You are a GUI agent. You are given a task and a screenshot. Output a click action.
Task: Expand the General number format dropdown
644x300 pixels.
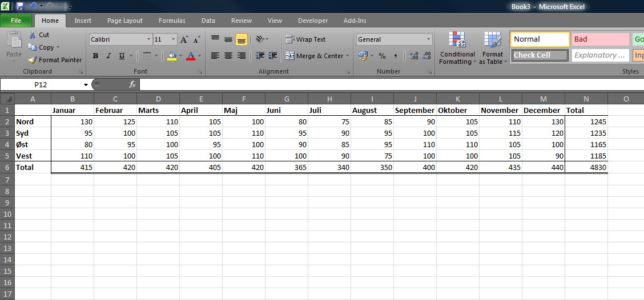tap(428, 40)
